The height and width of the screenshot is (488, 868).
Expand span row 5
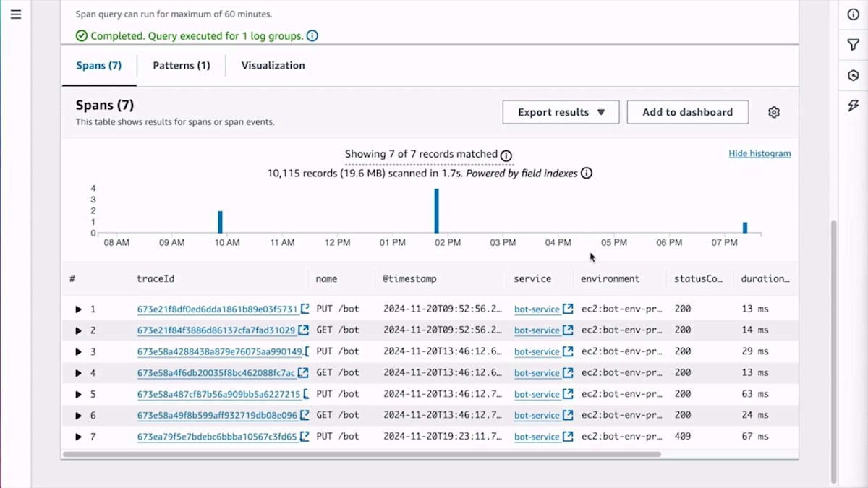click(x=78, y=395)
